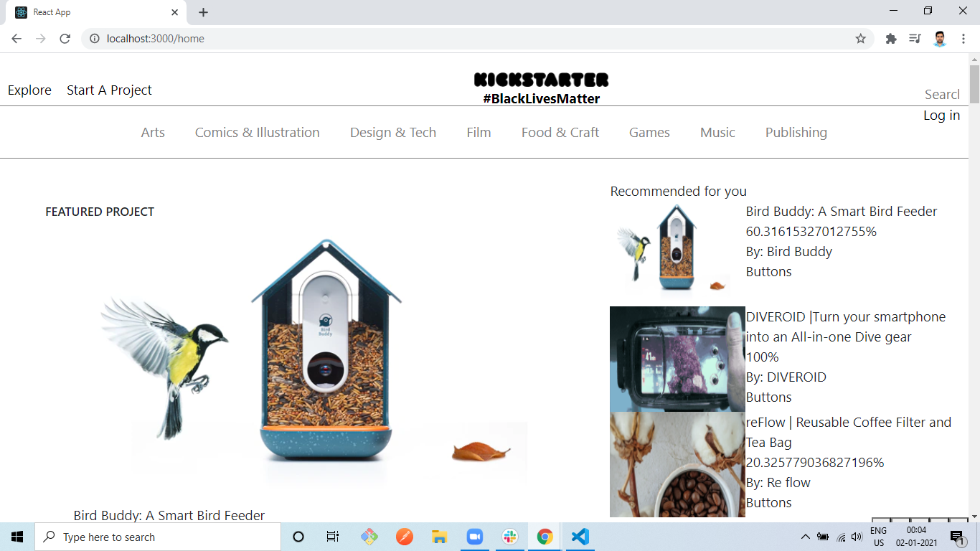Click the Windows taskbar search box
This screenshot has height=551, width=980.
(x=158, y=537)
